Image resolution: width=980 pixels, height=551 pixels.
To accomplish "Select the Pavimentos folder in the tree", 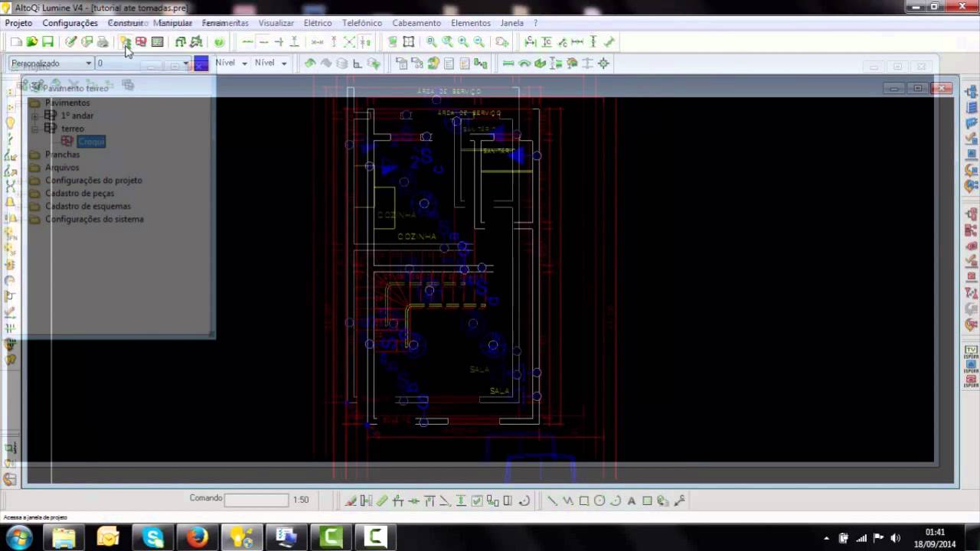I will 67,103.
